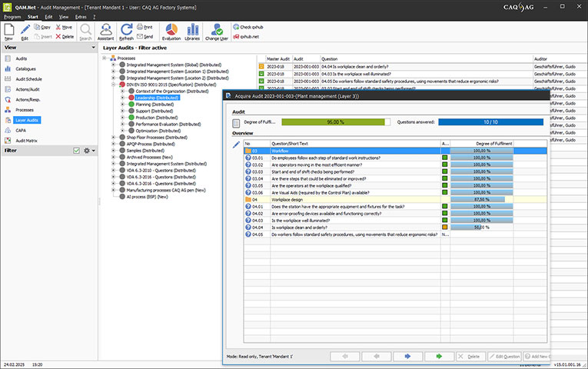Open the Extras menu
This screenshot has height=369, width=588.
click(x=81, y=15)
